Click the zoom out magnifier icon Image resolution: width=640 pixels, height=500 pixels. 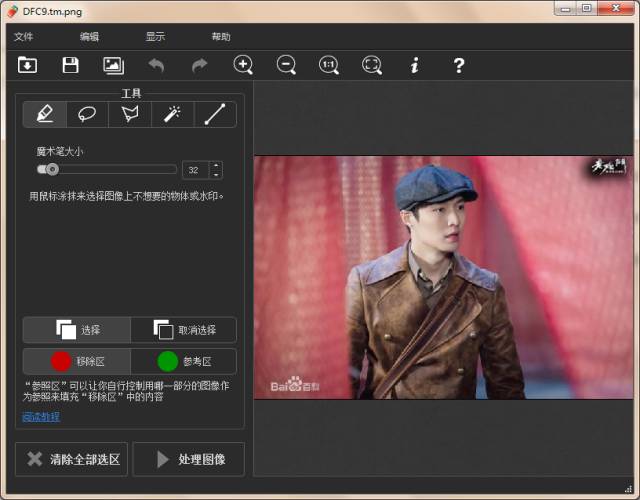click(286, 65)
